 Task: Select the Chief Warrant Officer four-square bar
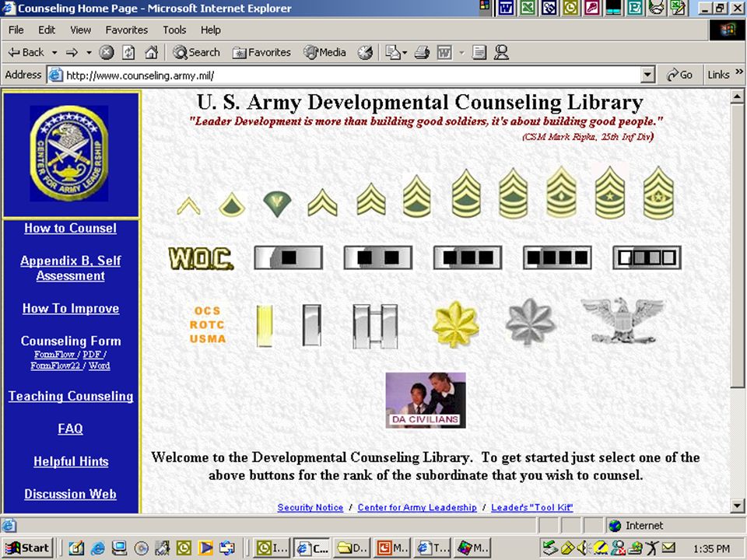pos(557,257)
